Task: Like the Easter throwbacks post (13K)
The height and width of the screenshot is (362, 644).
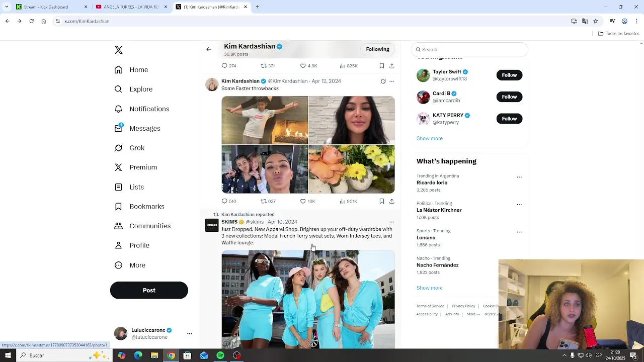Action: pyautogui.click(x=307, y=201)
